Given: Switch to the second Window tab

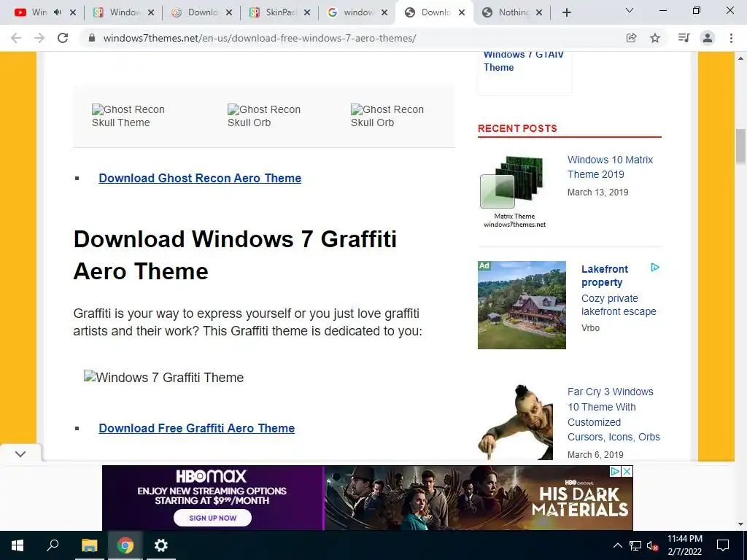Looking at the screenshot, I should (123, 13).
